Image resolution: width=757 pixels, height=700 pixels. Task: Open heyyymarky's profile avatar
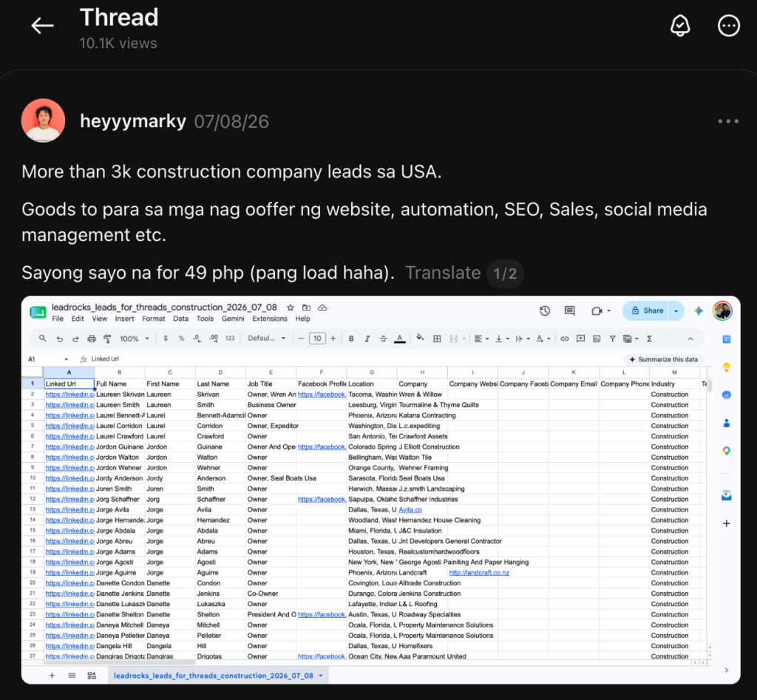tap(44, 120)
